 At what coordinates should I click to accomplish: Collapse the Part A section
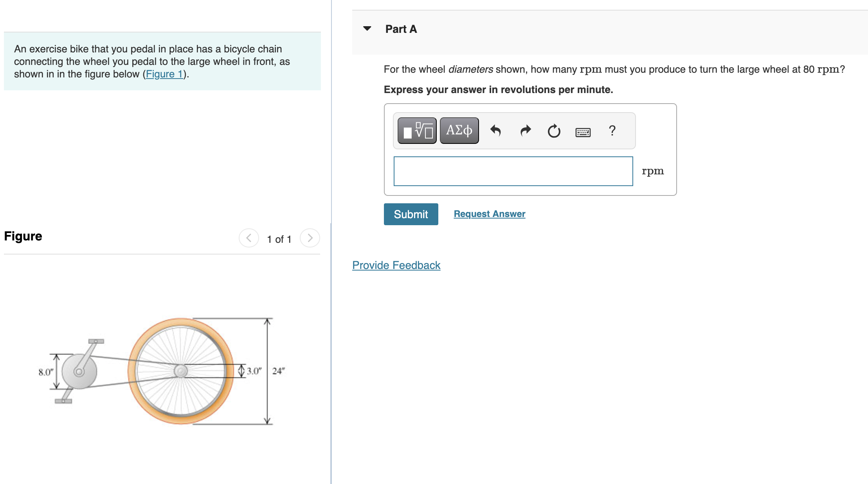367,29
